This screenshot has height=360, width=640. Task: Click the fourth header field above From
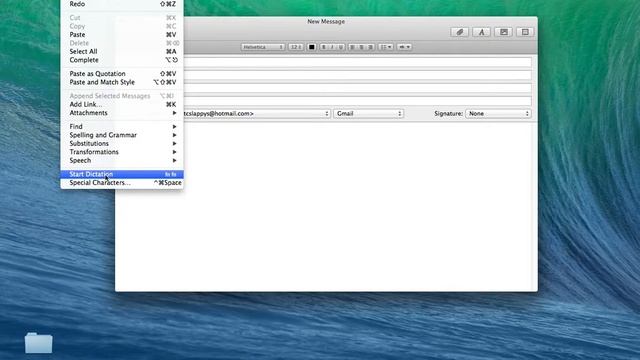click(358, 101)
